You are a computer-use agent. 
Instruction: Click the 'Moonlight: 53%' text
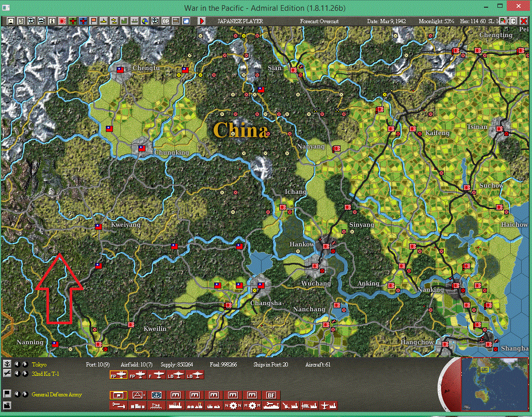pos(437,21)
